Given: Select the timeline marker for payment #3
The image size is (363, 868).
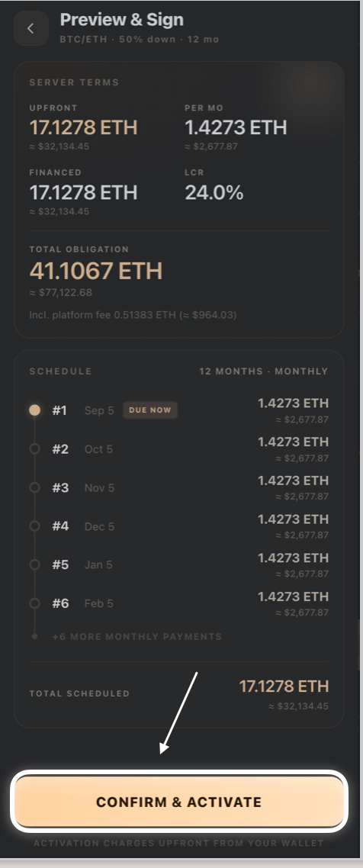Looking at the screenshot, I should click(x=34, y=487).
